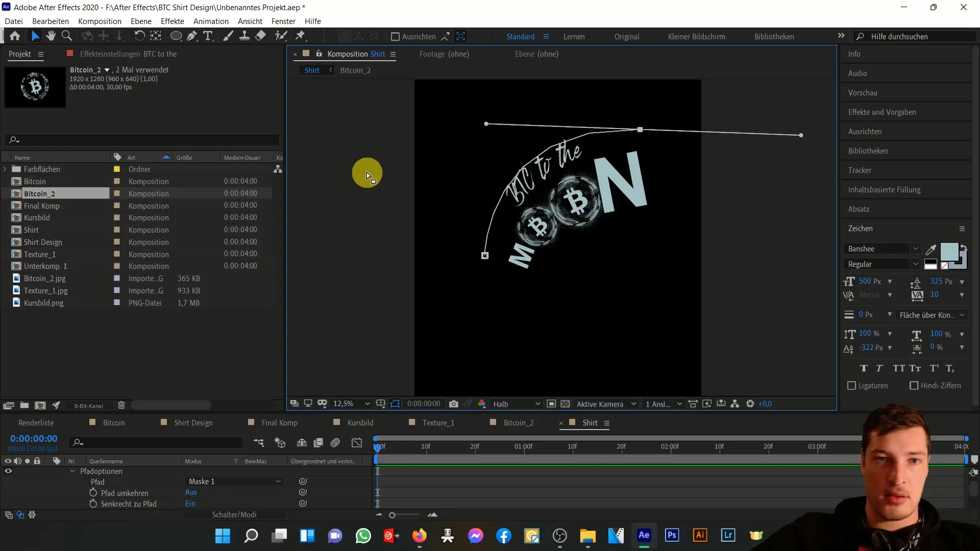Click the Bitcoin_2 breadcrumb in viewer
This screenshot has width=980, height=551.
click(x=355, y=70)
